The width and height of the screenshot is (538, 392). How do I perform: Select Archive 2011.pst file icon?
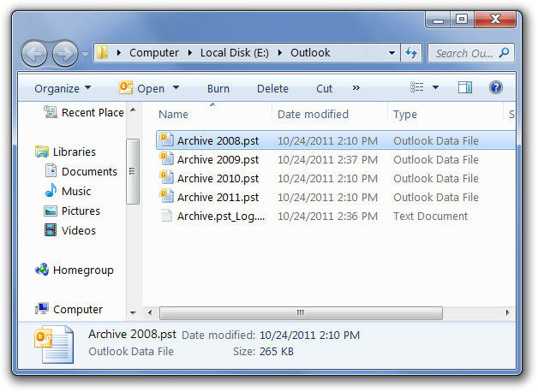pos(166,196)
